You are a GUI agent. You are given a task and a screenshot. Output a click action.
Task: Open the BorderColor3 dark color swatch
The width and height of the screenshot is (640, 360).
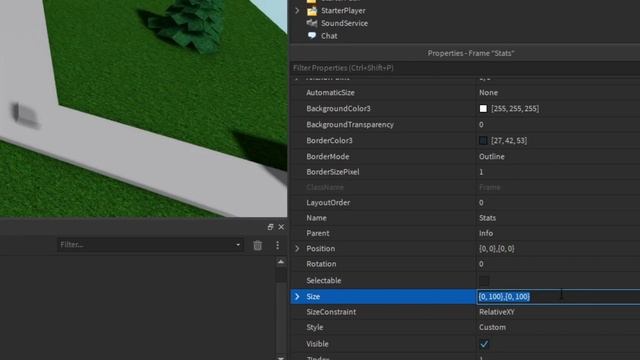pos(483,140)
